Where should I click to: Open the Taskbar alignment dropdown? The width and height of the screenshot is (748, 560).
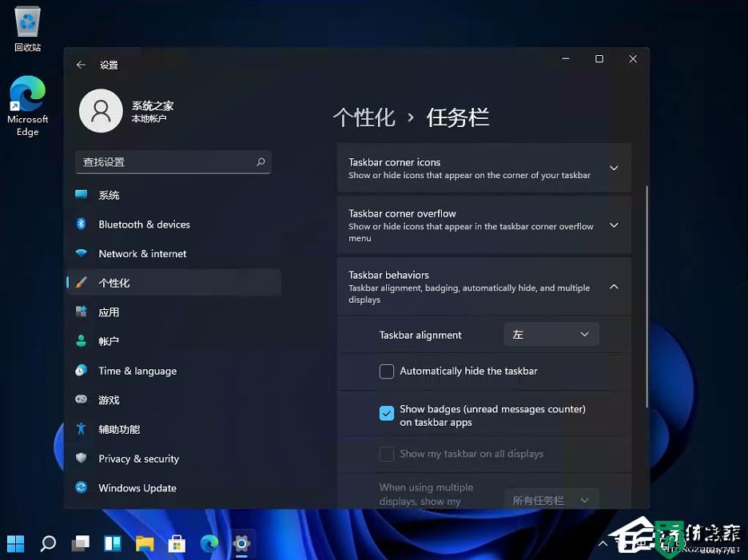click(551, 335)
